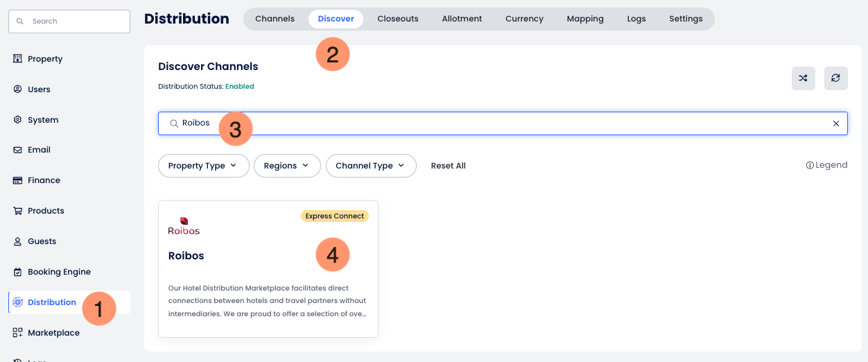Click the Discover Channels heading
Image resolution: width=868 pixels, height=362 pixels.
click(x=208, y=67)
